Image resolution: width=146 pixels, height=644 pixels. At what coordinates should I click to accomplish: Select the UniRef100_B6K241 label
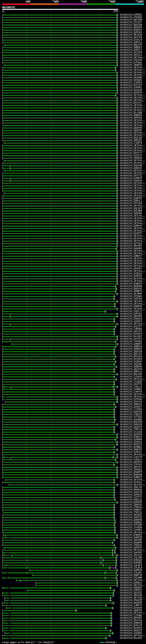point(131,289)
